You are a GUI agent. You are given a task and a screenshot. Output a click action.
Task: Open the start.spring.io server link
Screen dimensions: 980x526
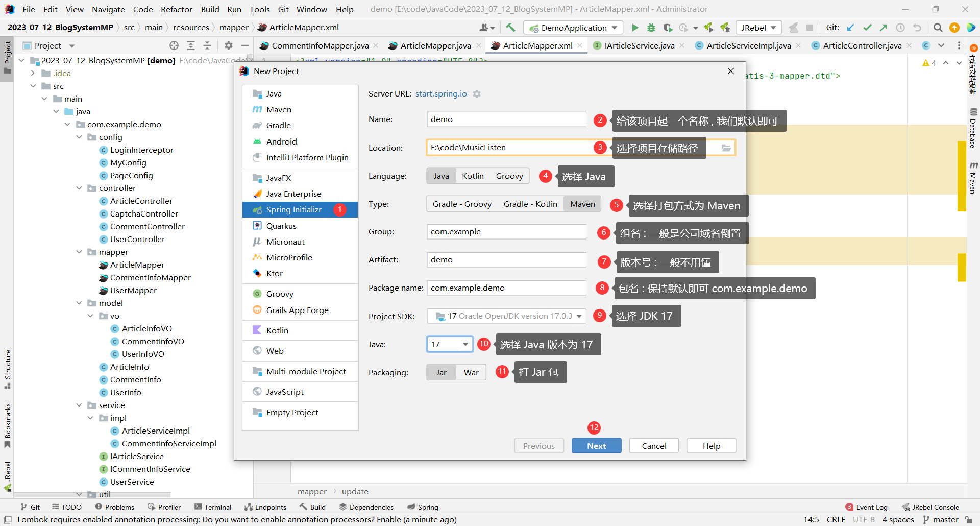441,94
